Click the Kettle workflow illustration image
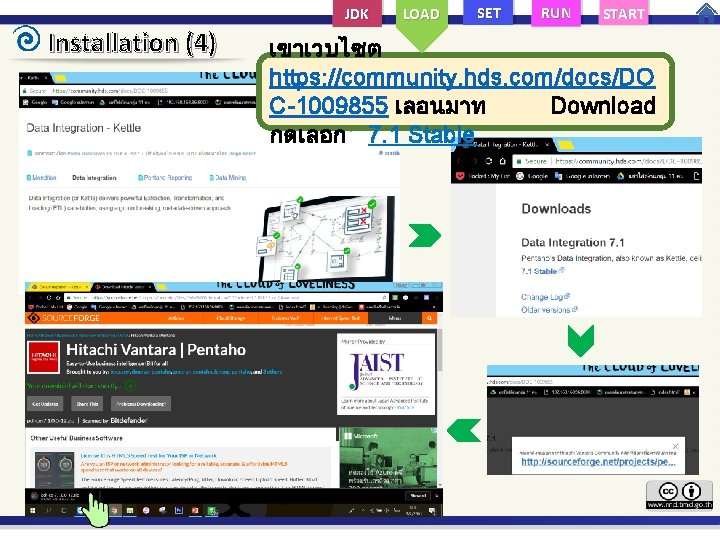The width and height of the screenshot is (720, 540). point(325,239)
